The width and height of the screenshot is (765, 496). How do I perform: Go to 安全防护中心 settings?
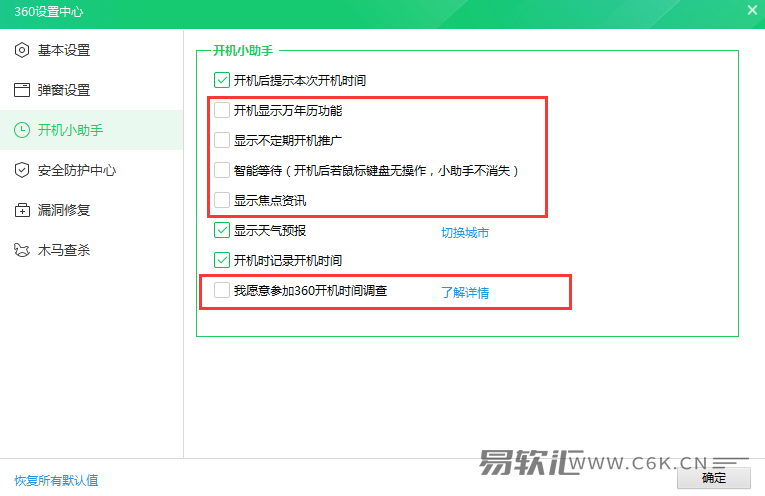(x=92, y=170)
